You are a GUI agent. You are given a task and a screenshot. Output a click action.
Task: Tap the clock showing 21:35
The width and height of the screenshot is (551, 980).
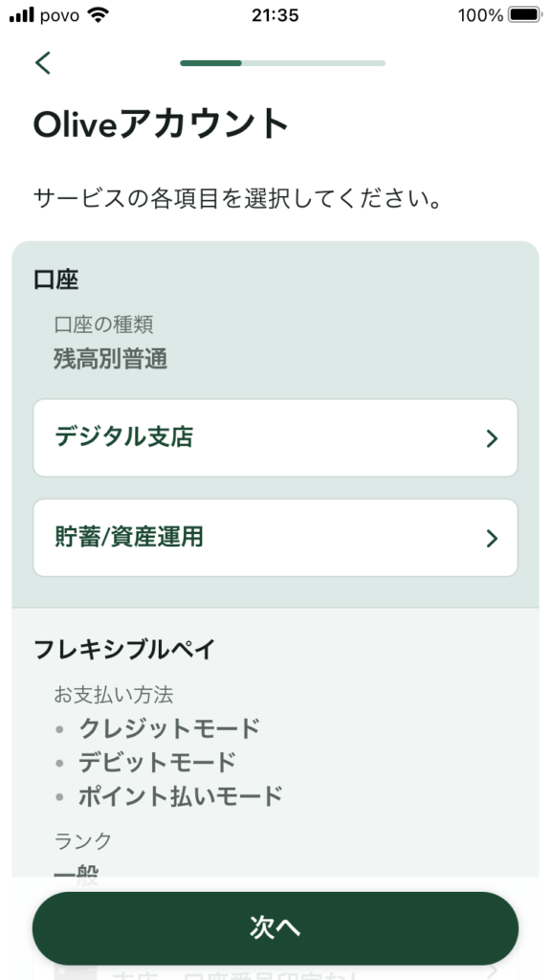tap(275, 15)
